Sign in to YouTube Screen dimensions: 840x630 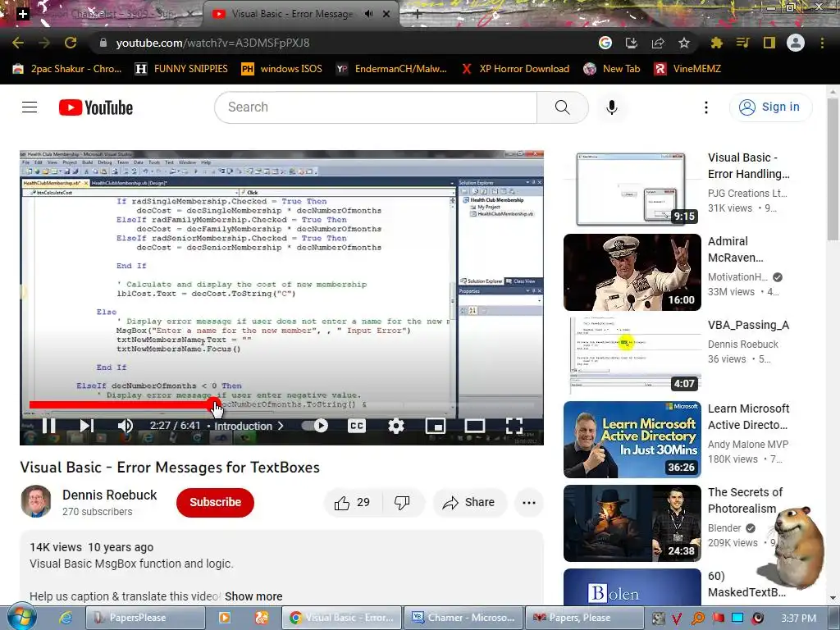[771, 107]
